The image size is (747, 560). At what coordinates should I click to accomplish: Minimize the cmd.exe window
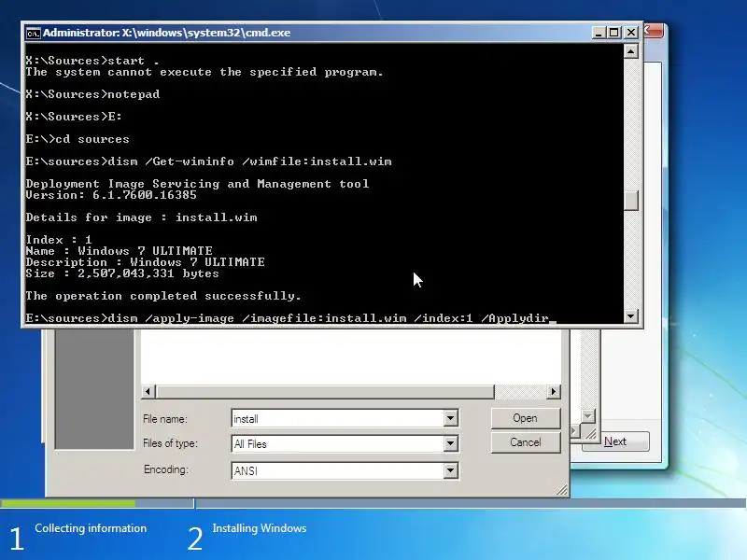(599, 33)
